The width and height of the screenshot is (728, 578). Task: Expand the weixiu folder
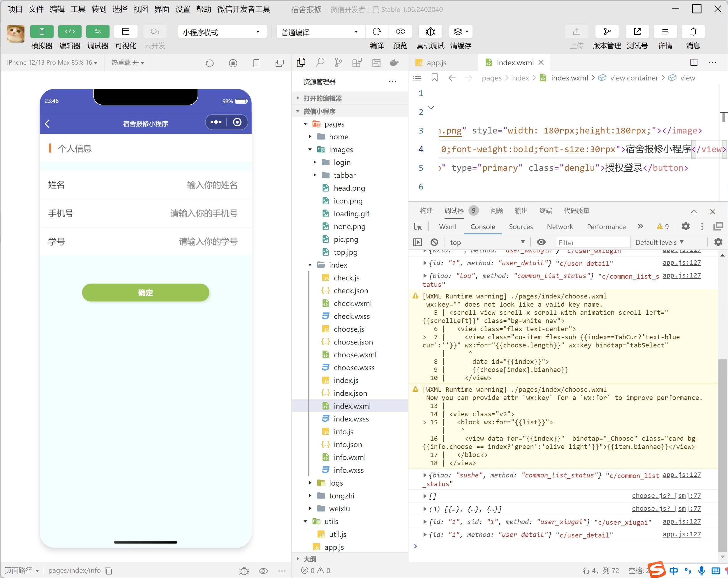point(339,509)
